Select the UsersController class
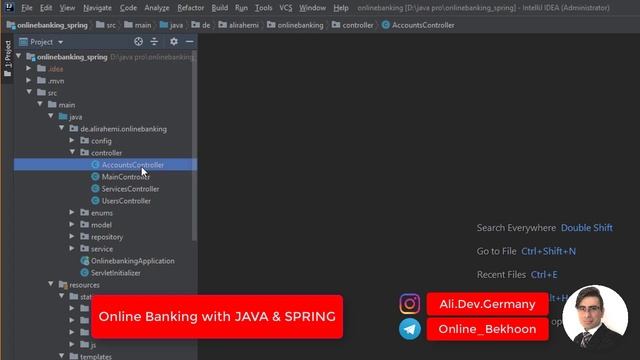This screenshot has width=640, height=360. point(126,201)
